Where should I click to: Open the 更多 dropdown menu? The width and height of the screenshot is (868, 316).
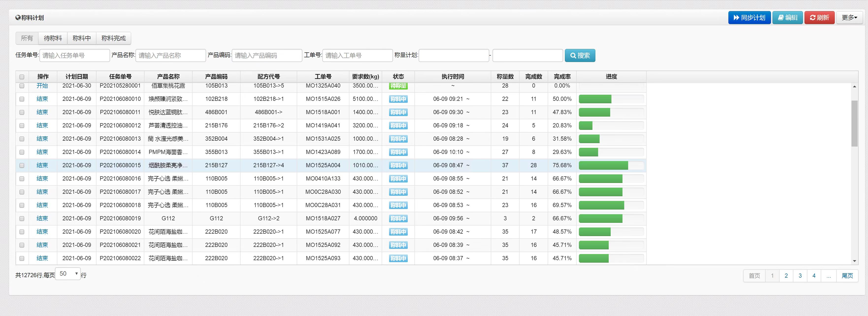849,17
